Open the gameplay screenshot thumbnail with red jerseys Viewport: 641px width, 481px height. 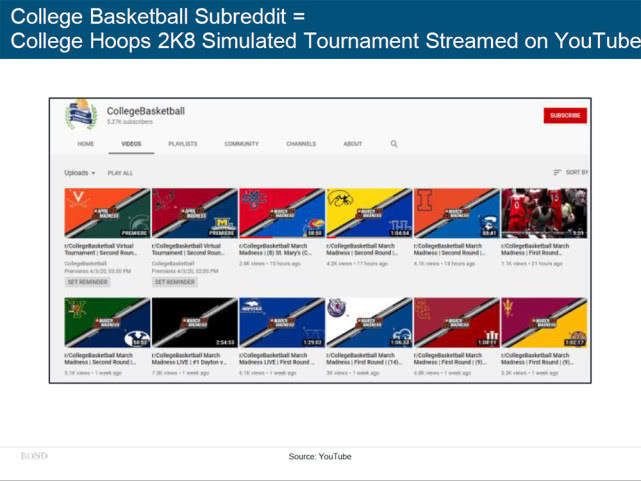click(544, 213)
